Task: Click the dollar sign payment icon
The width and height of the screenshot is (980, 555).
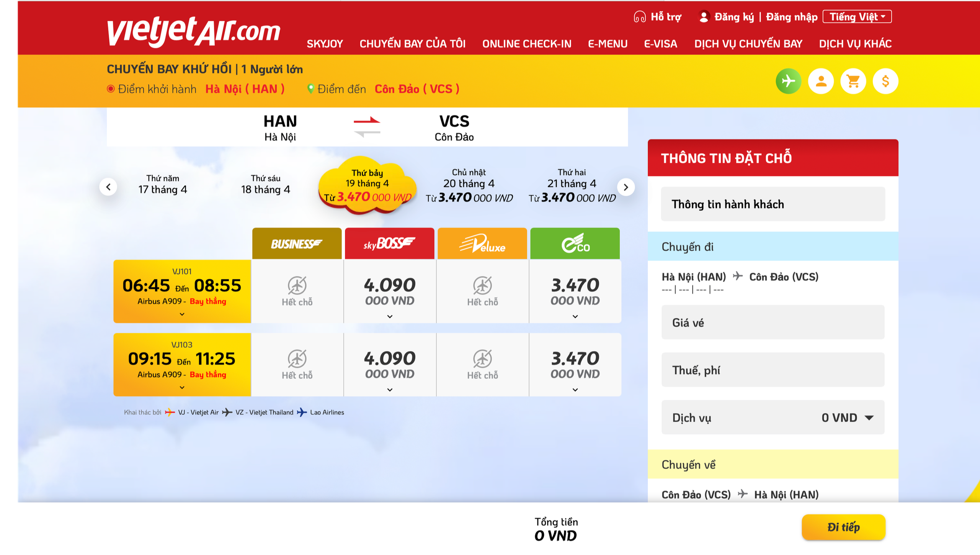Action: click(x=885, y=81)
